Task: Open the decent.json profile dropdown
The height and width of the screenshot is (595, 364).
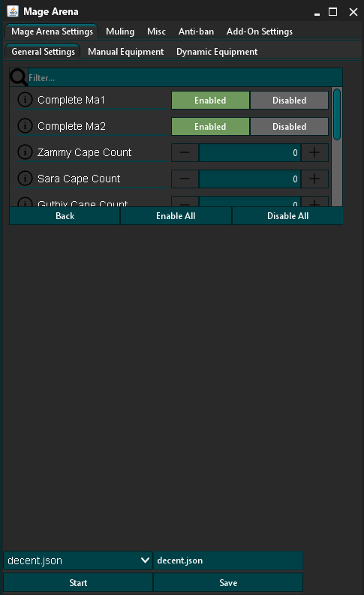Action: point(78,560)
